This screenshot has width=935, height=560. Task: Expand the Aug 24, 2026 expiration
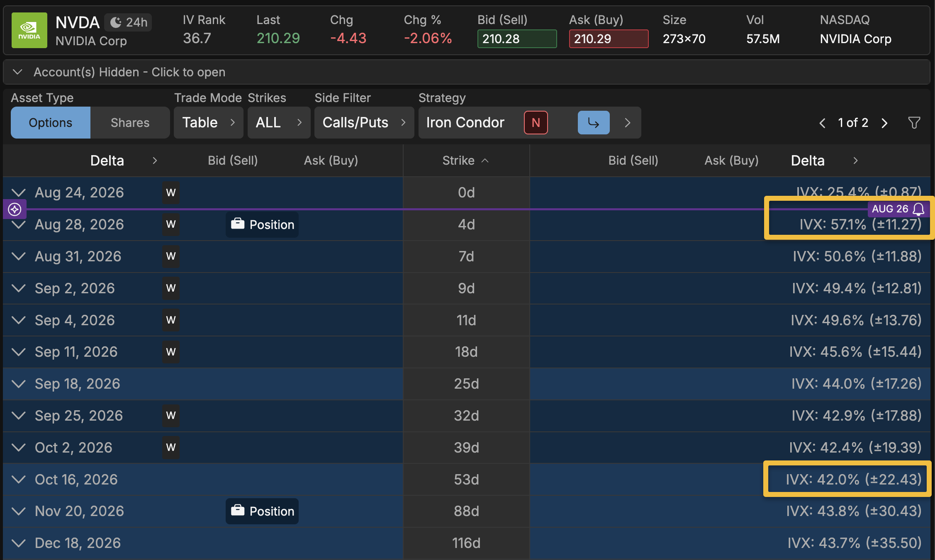click(19, 192)
